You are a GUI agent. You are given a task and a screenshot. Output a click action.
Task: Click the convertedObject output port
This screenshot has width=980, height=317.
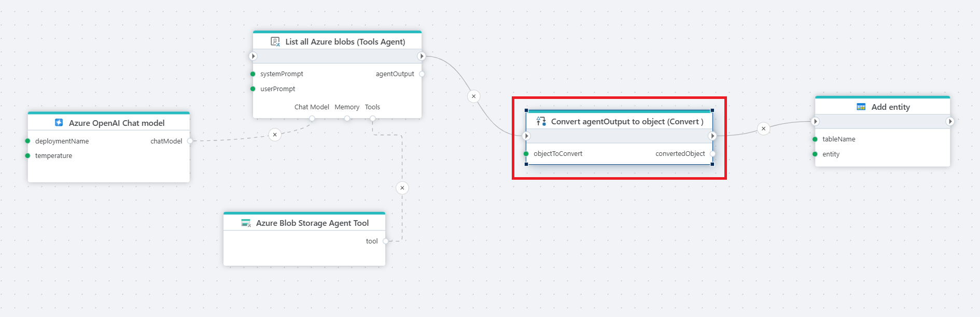pyautogui.click(x=712, y=154)
